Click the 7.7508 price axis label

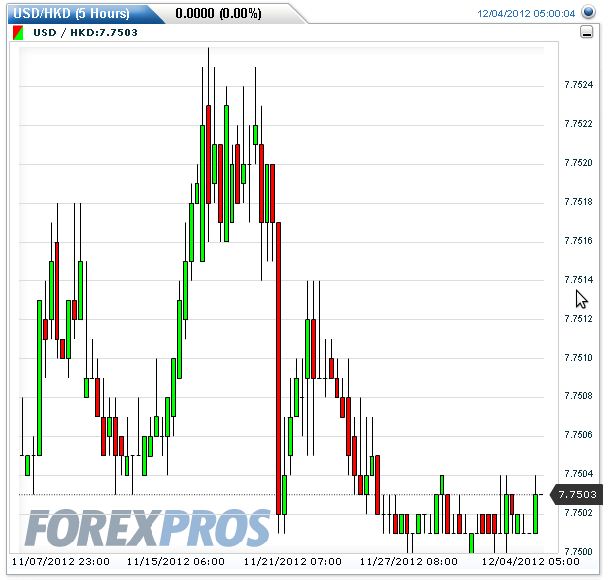579,396
